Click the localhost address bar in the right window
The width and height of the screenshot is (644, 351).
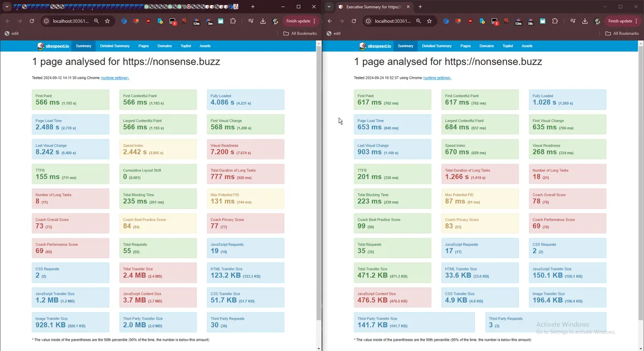coord(392,21)
